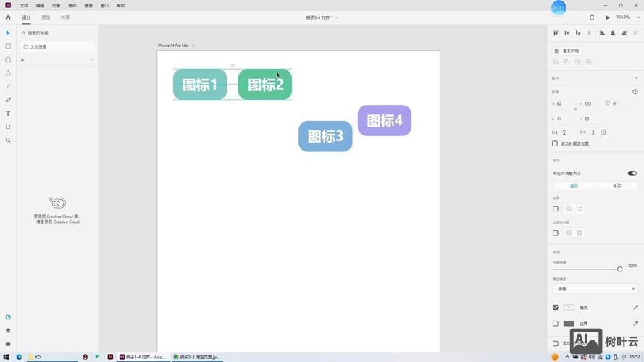This screenshot has width=644, height=362.
Task: Select the arrow Select tool
Action: [x=8, y=33]
